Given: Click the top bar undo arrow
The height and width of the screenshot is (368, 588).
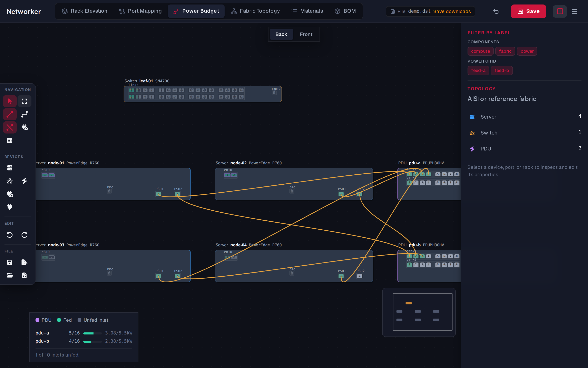Looking at the screenshot, I should click(x=496, y=11).
